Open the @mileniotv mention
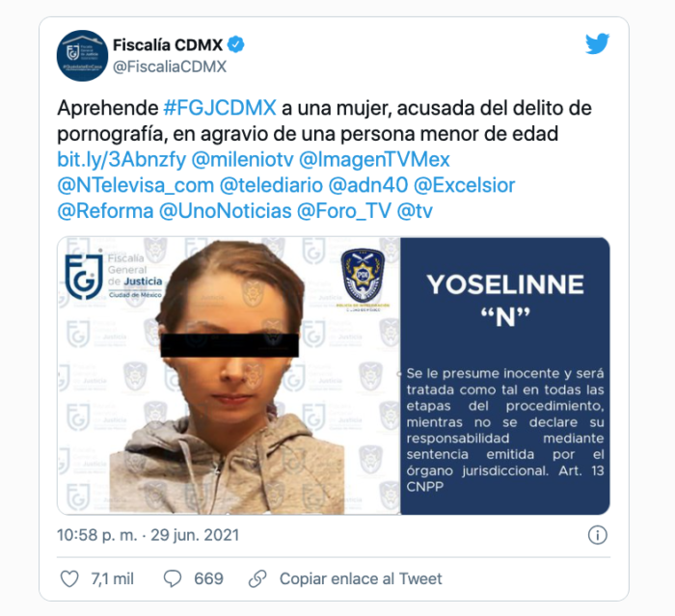The width and height of the screenshot is (675, 616). [242, 160]
